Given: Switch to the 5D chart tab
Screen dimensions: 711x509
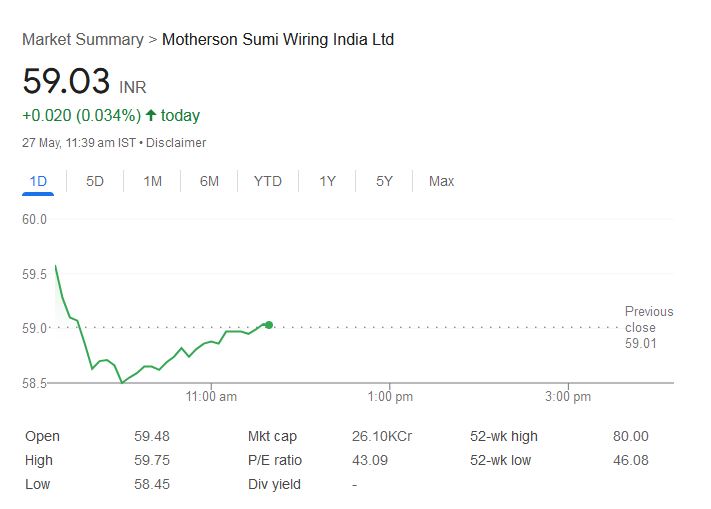Looking at the screenshot, I should [95, 181].
